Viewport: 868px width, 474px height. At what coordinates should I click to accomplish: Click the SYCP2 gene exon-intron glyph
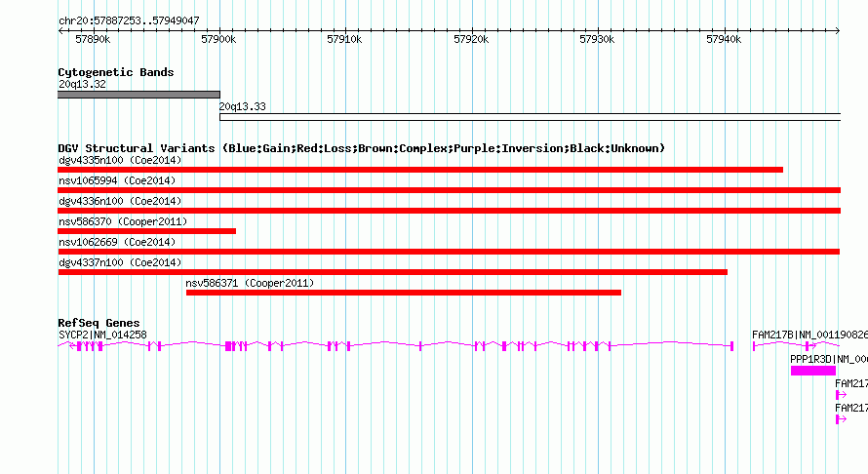coord(396,346)
